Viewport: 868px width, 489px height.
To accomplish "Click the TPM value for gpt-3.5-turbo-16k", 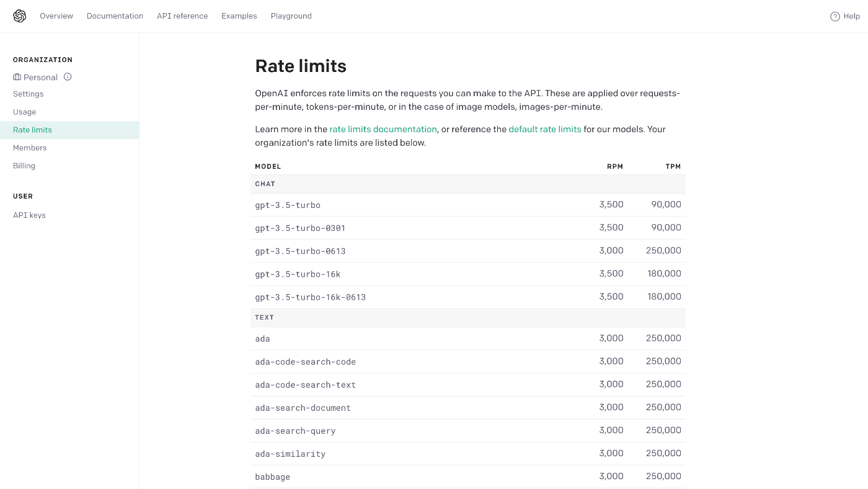I will pos(665,274).
